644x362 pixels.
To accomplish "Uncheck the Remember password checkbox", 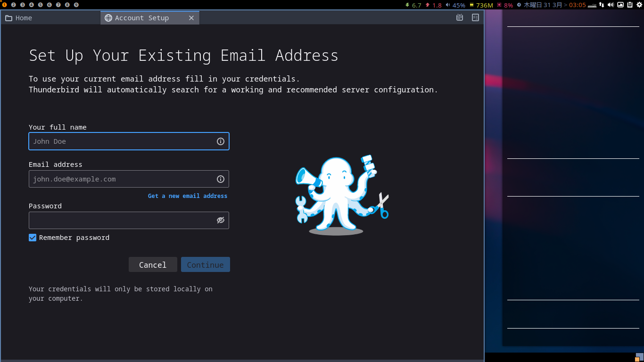I will click(x=33, y=238).
